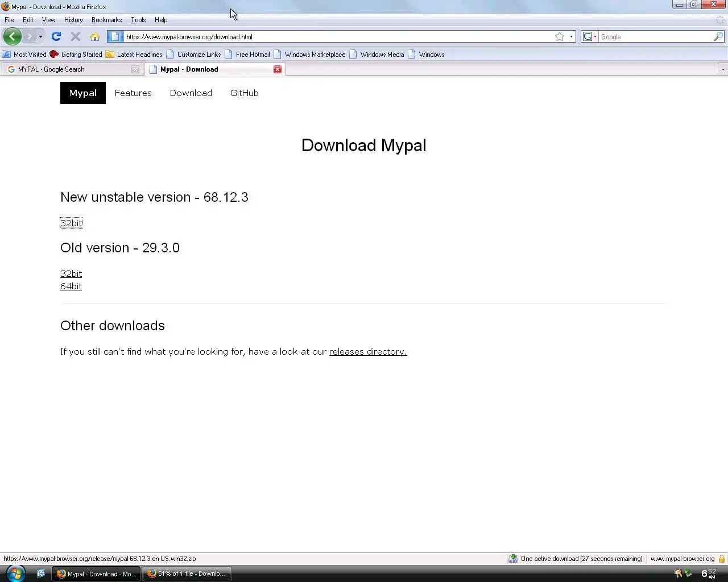Click the green Back navigation button
This screenshot has height=582, width=728.
(x=13, y=36)
